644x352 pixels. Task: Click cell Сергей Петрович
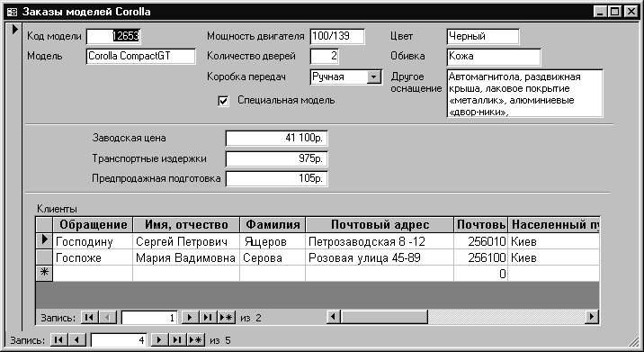[x=186, y=241]
